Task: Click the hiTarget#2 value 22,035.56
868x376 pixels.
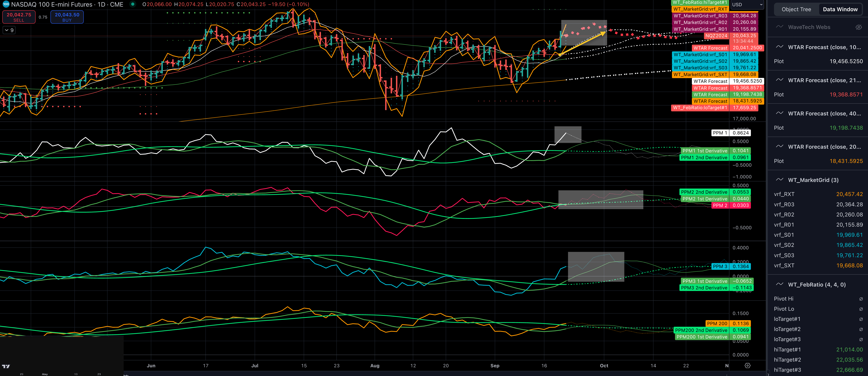Action: [850, 360]
